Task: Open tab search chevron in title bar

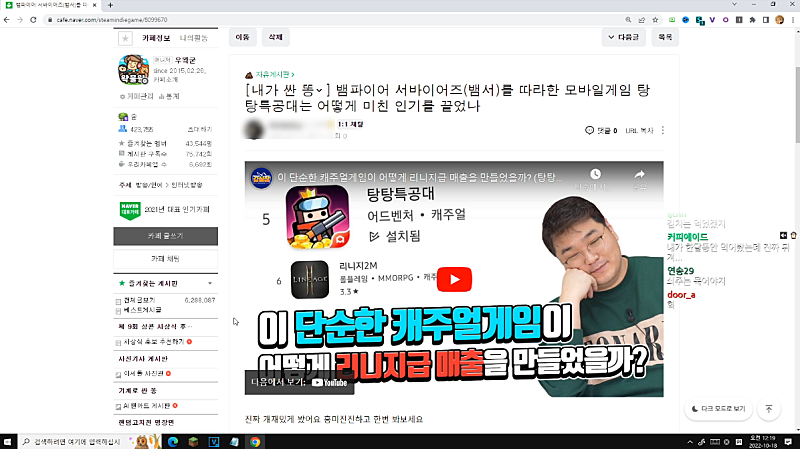Action: click(734, 4)
